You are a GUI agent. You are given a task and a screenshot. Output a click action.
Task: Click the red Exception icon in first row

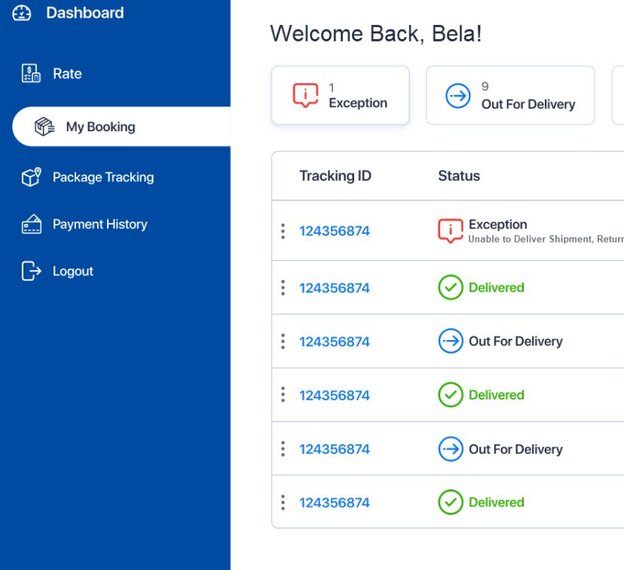coord(450,231)
